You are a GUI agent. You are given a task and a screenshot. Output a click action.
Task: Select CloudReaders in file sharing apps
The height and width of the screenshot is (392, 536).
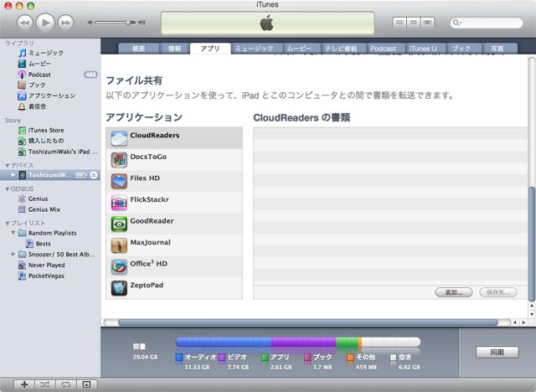click(x=174, y=138)
